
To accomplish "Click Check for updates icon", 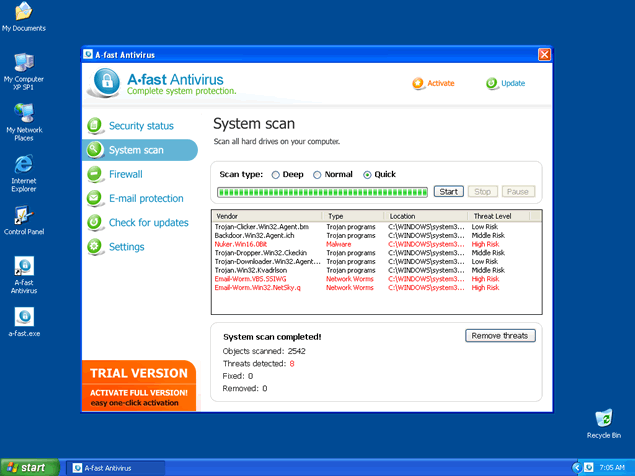I will [x=95, y=222].
